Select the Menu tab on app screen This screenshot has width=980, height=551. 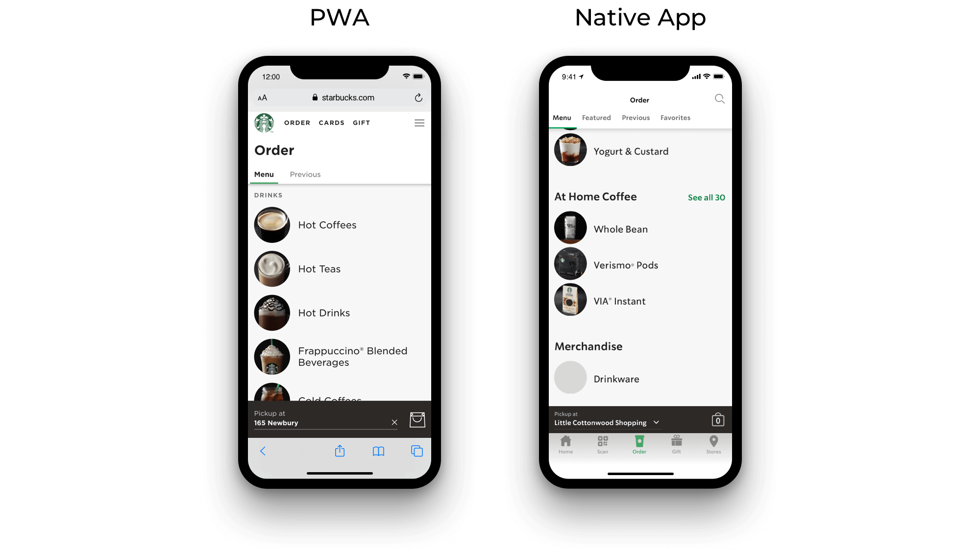tap(562, 118)
